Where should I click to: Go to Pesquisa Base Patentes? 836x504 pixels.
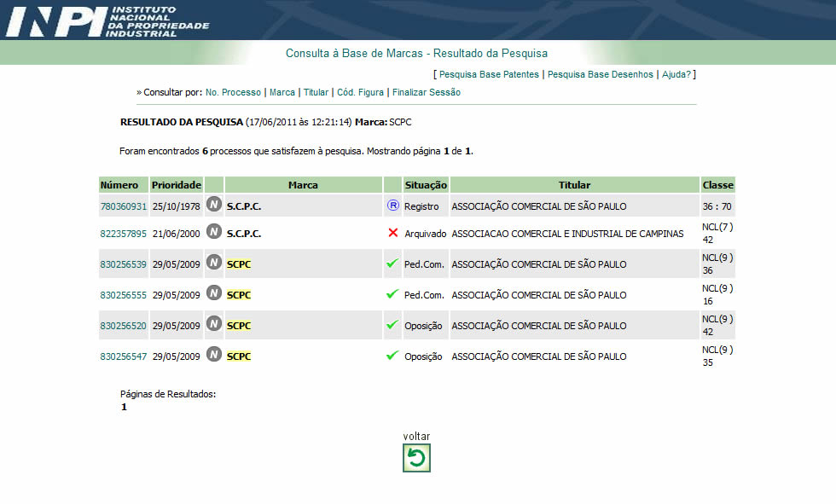click(489, 75)
